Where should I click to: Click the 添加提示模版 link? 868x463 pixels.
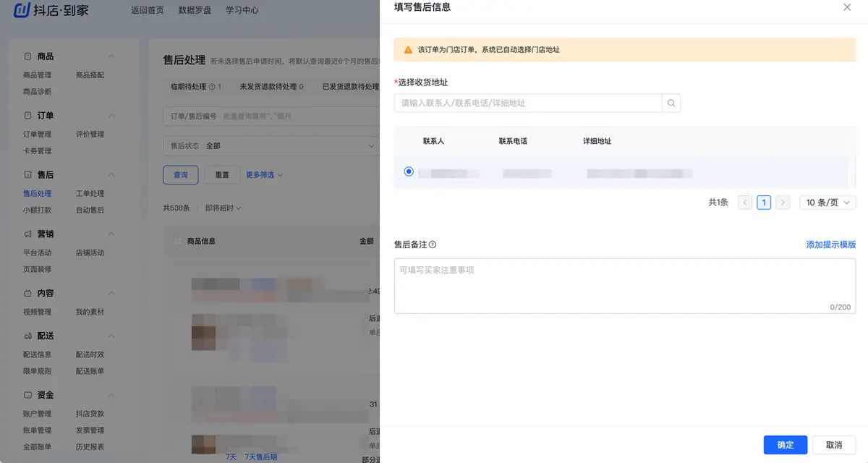[831, 245]
